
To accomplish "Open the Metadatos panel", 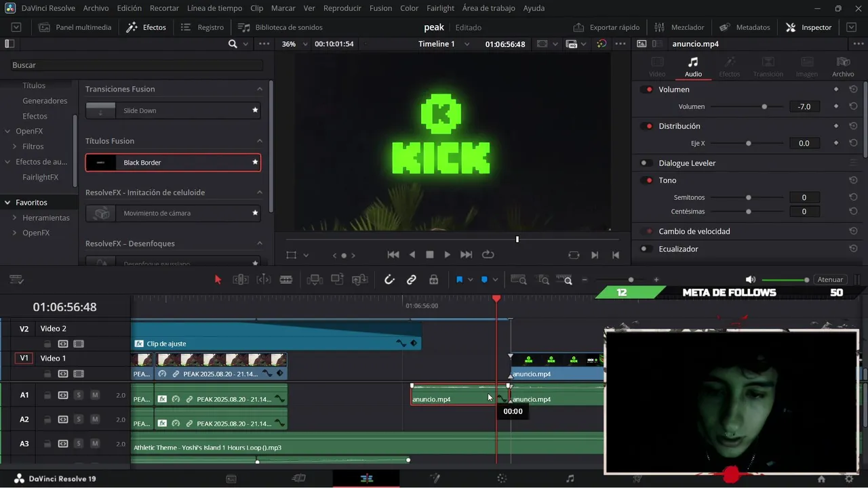I will [745, 27].
